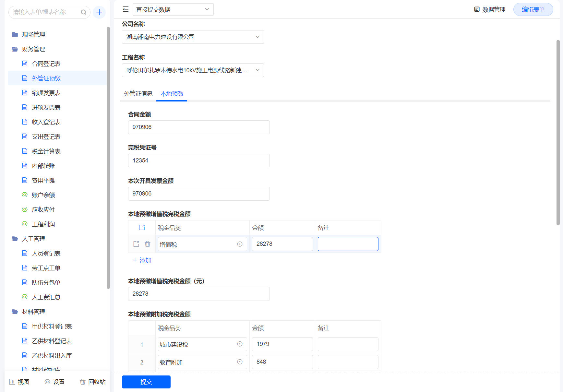
Task: Open the 直接提交数据 dropdown
Action: coord(173,10)
